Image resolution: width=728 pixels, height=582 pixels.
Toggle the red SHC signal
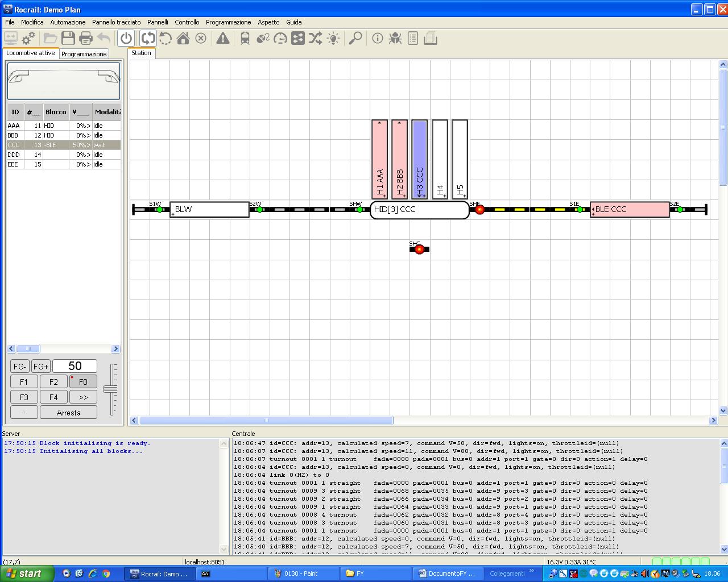click(x=419, y=249)
